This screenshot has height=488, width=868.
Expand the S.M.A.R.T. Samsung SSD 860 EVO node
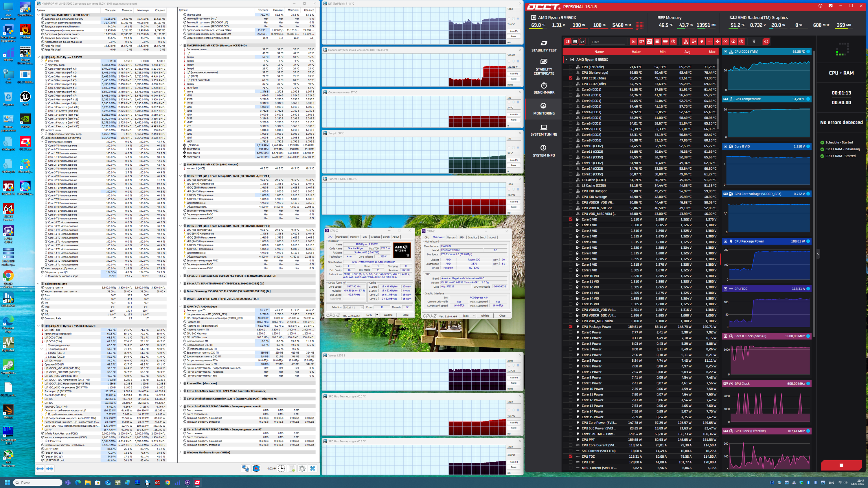click(x=181, y=276)
